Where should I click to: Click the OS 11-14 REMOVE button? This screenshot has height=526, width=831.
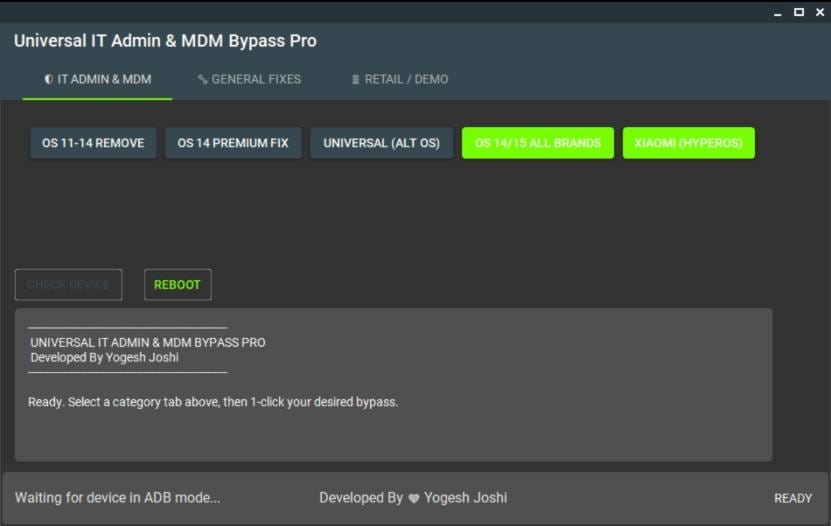[93, 143]
